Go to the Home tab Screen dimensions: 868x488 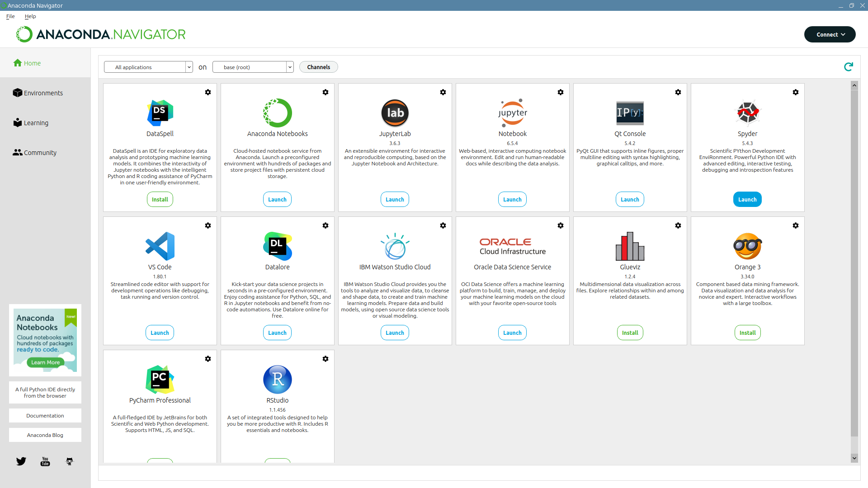point(45,63)
